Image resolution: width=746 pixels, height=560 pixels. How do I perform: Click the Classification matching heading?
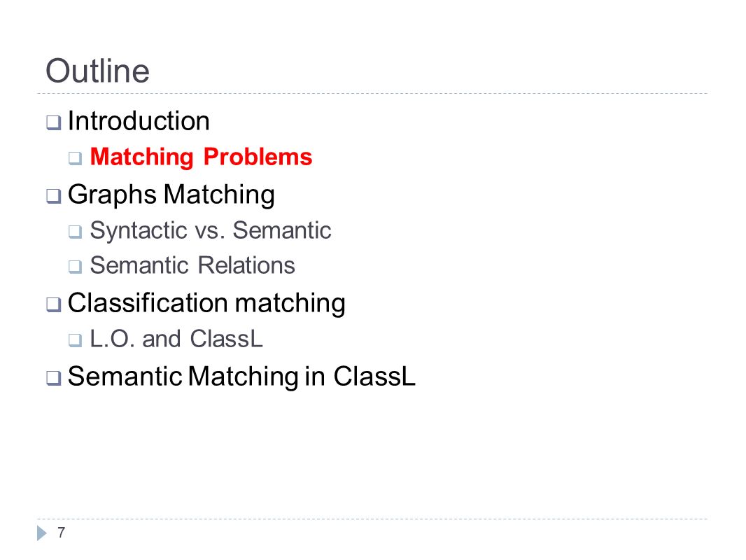click(206, 304)
